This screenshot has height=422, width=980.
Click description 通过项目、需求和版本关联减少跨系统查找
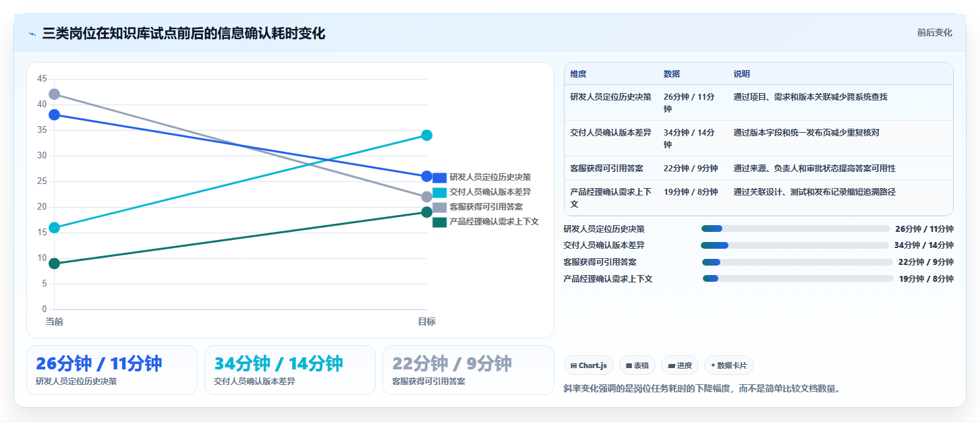[x=811, y=97]
